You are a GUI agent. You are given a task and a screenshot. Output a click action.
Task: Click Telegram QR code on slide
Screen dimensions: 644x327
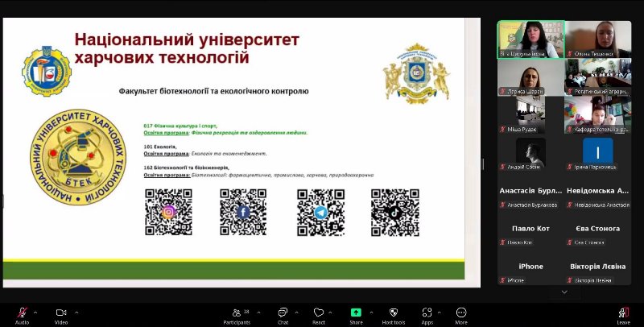click(320, 213)
